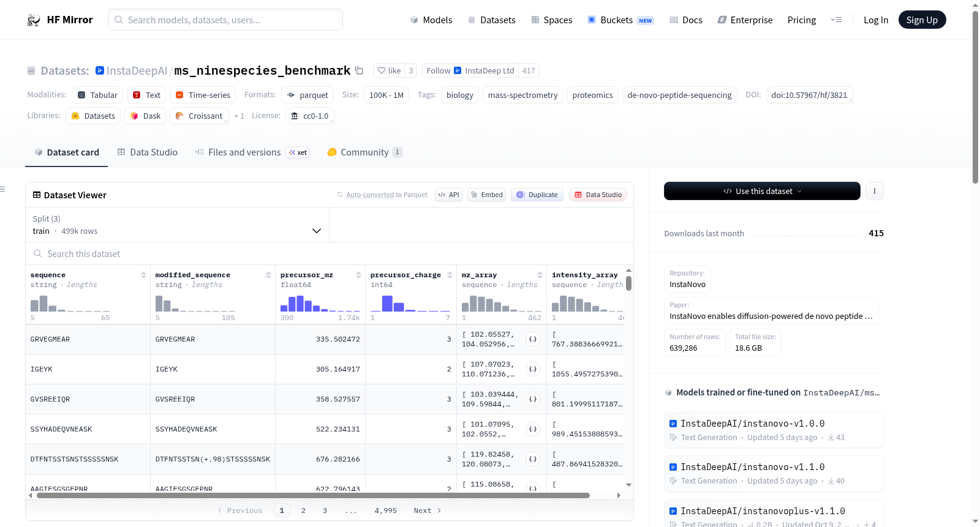Like this dataset
This screenshot has height=527, width=980.
click(389, 71)
